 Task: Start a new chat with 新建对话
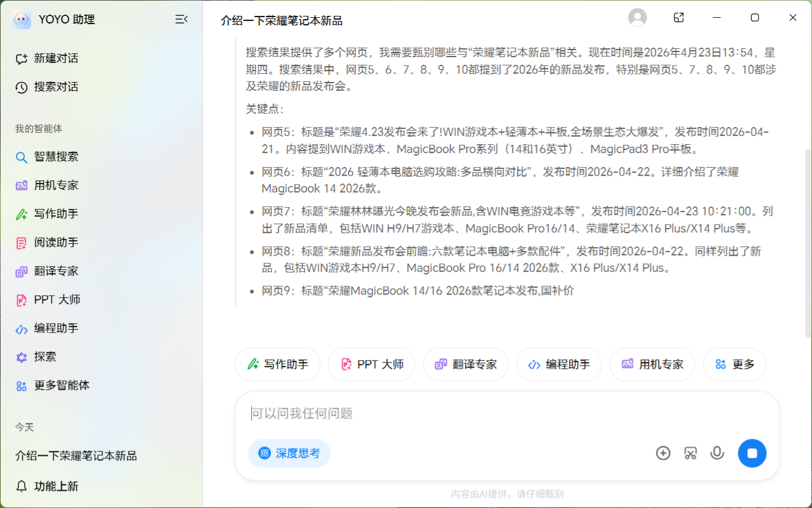point(56,58)
